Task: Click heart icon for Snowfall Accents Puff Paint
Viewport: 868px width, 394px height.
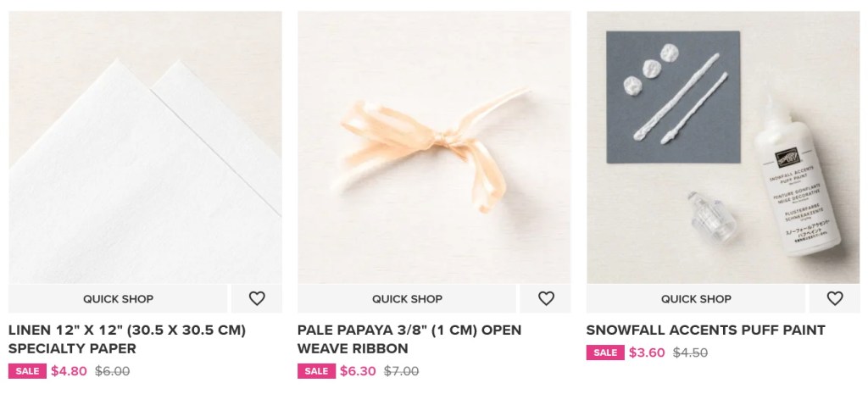Action: [x=835, y=299]
